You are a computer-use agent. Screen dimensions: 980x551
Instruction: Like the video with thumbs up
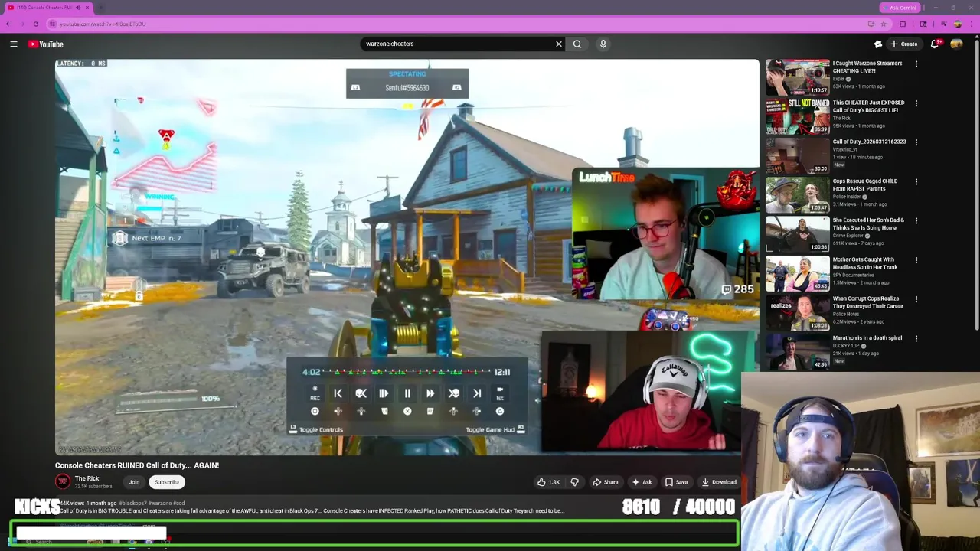point(549,482)
